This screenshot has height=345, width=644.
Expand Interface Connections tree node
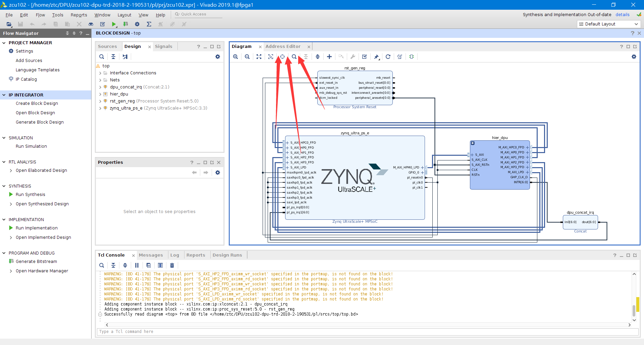(x=100, y=73)
